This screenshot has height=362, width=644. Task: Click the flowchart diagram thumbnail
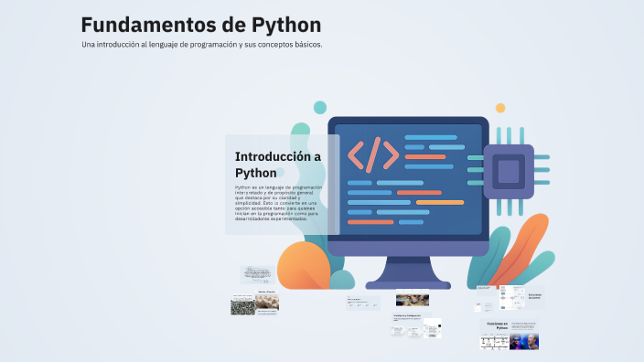tap(511, 298)
